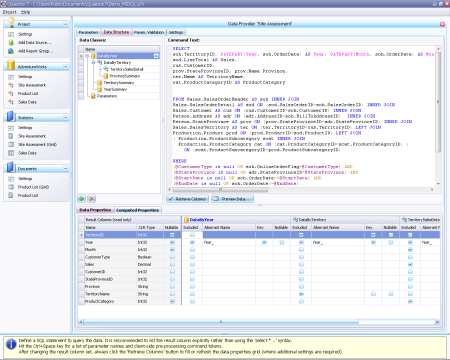This screenshot has width=450, height=360.
Task: Select the Parameters node in the data classes tree
Action: pos(107,96)
